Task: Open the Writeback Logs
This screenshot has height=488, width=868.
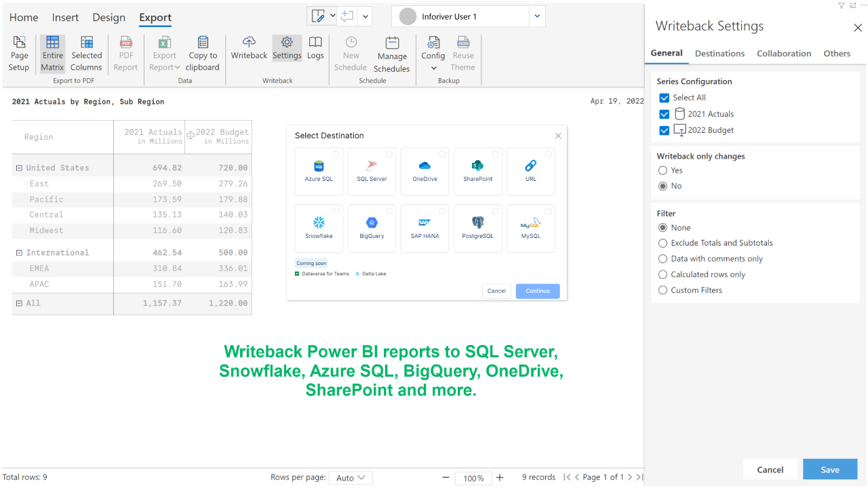Action: click(x=315, y=47)
